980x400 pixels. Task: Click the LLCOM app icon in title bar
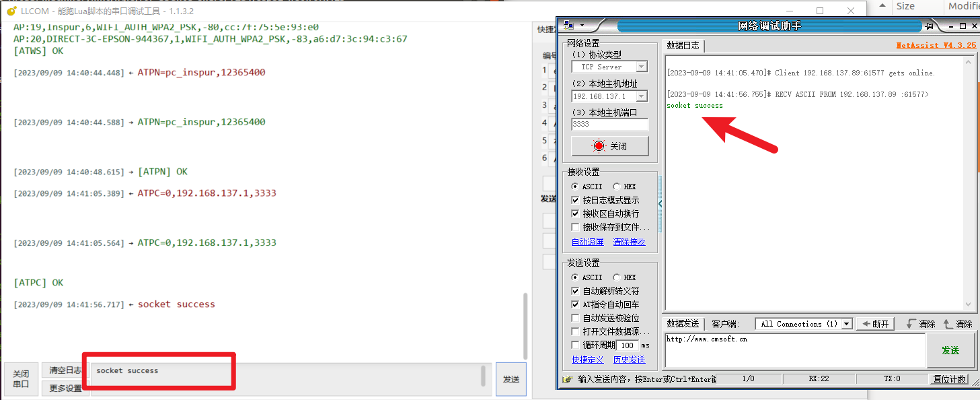pyautogui.click(x=11, y=11)
